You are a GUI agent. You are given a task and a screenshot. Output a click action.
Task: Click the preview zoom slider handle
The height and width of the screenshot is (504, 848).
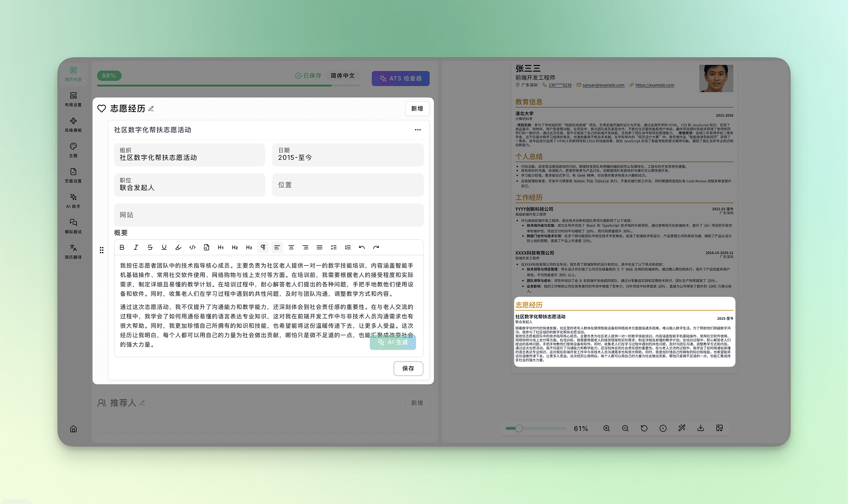coord(519,428)
